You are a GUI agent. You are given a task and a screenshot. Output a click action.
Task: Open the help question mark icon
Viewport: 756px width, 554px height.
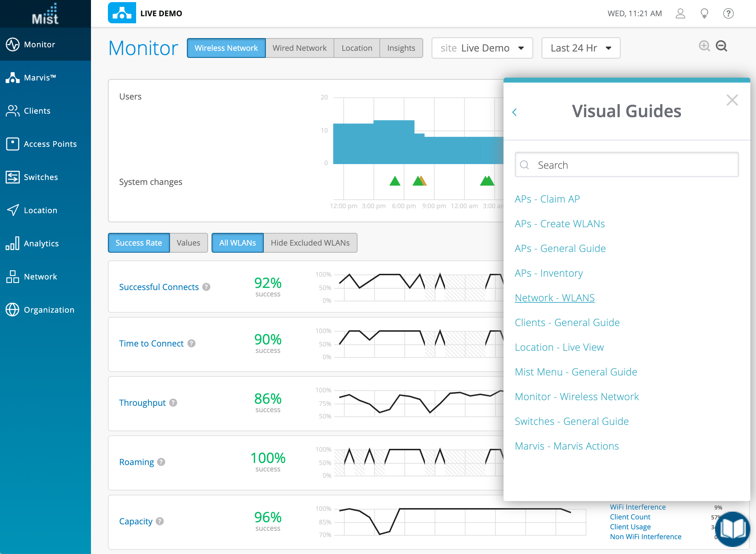click(x=728, y=13)
